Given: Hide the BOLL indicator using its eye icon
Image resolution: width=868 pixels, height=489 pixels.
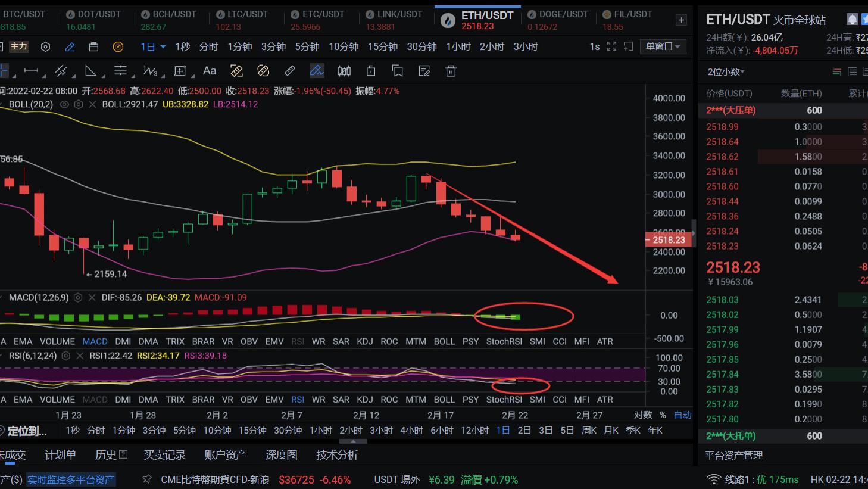Looking at the screenshot, I should [64, 105].
